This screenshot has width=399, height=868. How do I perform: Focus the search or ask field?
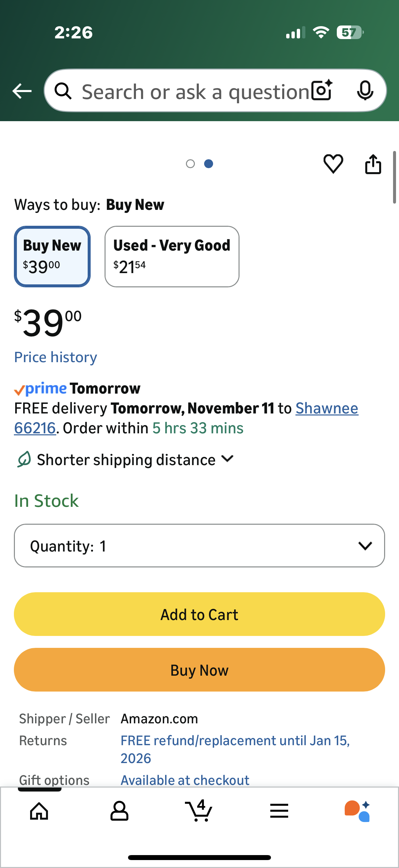point(195,92)
